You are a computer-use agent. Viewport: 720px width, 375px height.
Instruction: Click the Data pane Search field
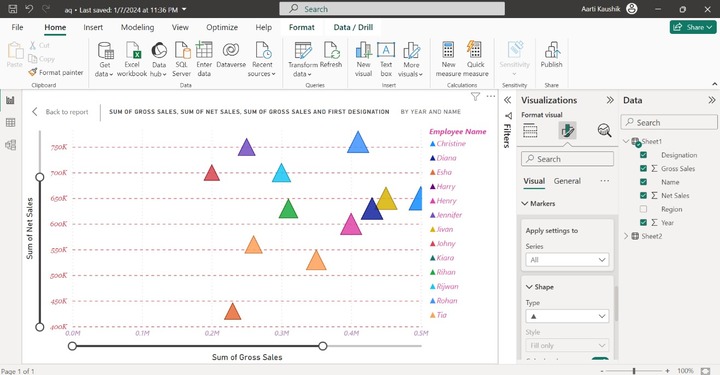[x=669, y=123]
